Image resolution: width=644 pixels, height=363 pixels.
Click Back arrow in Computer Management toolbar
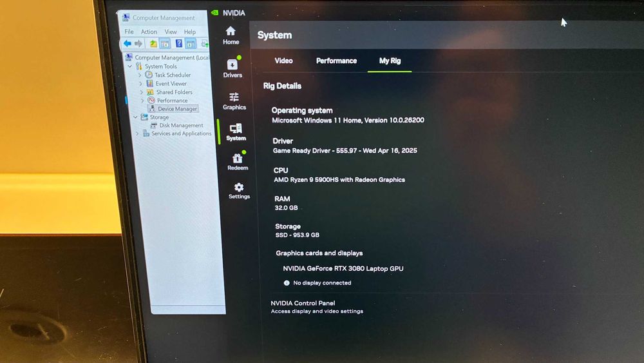click(128, 43)
